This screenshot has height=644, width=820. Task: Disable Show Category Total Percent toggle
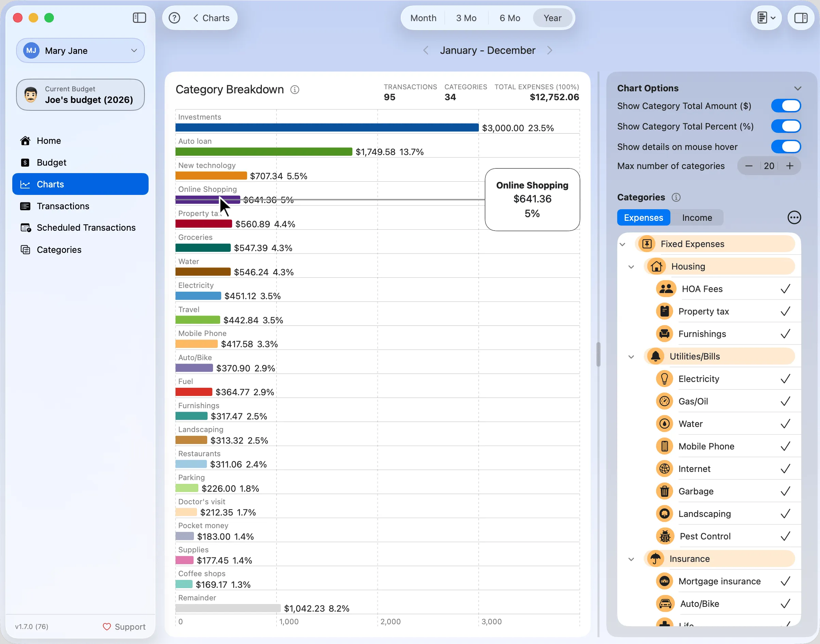click(x=786, y=126)
